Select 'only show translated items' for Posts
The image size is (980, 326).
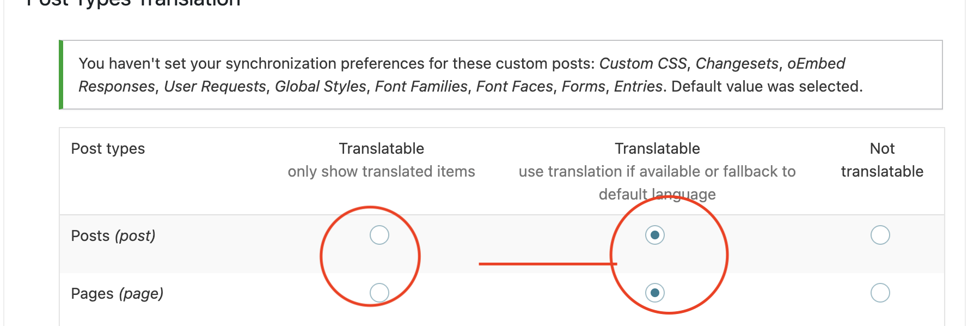coord(379,235)
